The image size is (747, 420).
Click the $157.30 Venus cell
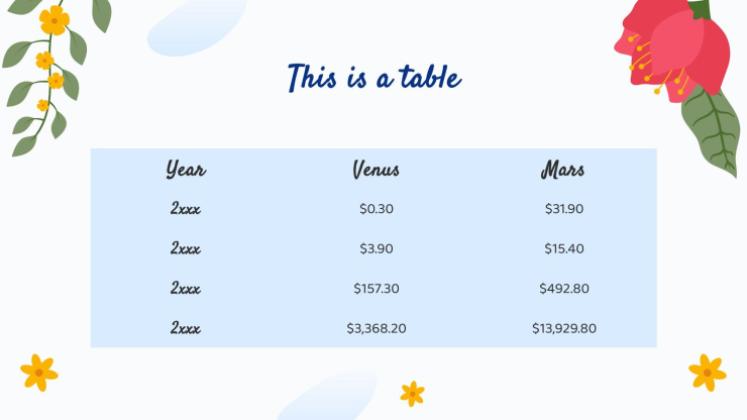pyautogui.click(x=376, y=289)
